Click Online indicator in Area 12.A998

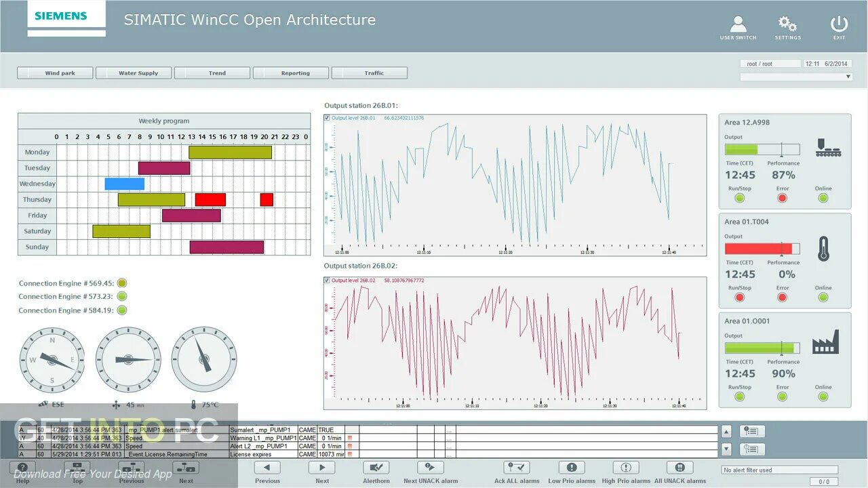[x=823, y=198]
